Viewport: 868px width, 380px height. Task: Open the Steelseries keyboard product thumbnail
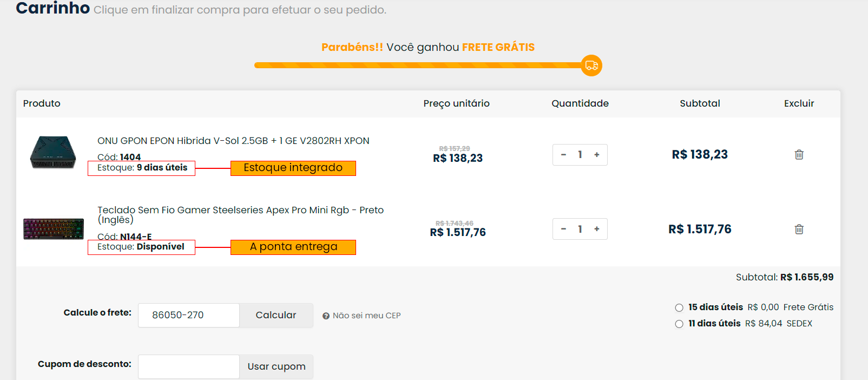54,229
